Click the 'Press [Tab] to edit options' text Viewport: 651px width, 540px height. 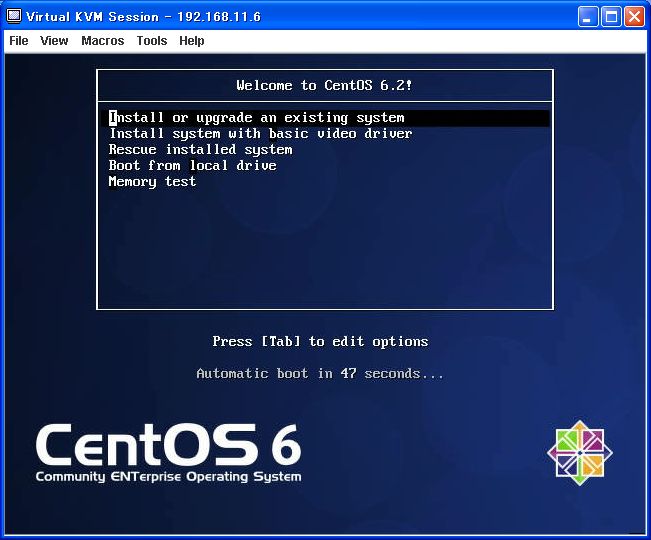320,341
